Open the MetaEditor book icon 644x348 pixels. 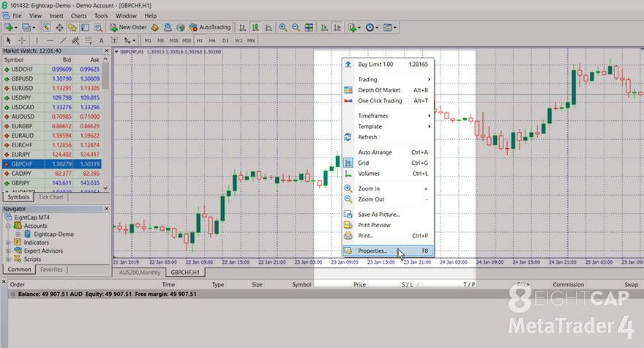[155, 28]
